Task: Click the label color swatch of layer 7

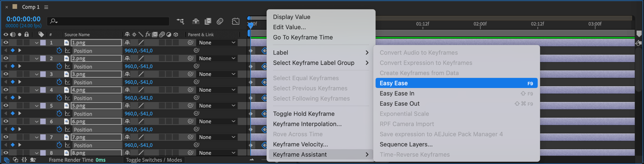Action: coord(43,137)
